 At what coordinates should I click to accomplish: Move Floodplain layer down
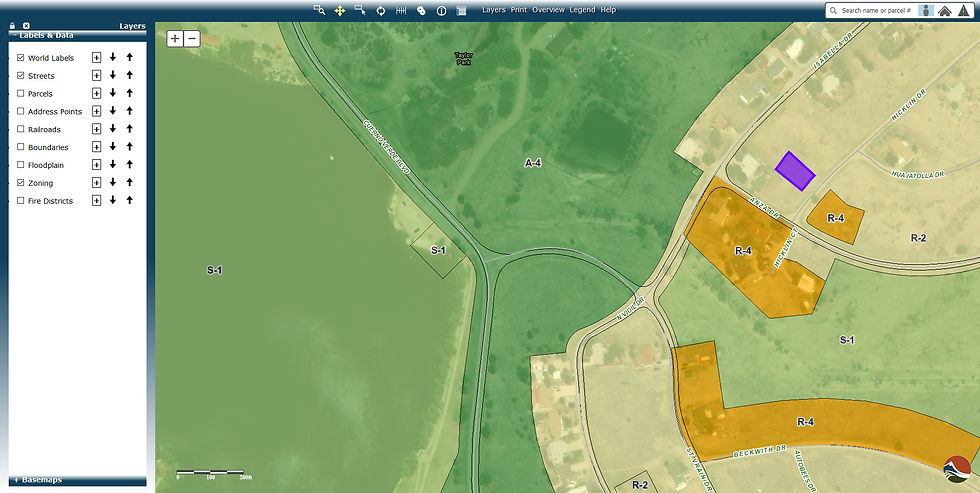[x=112, y=164]
